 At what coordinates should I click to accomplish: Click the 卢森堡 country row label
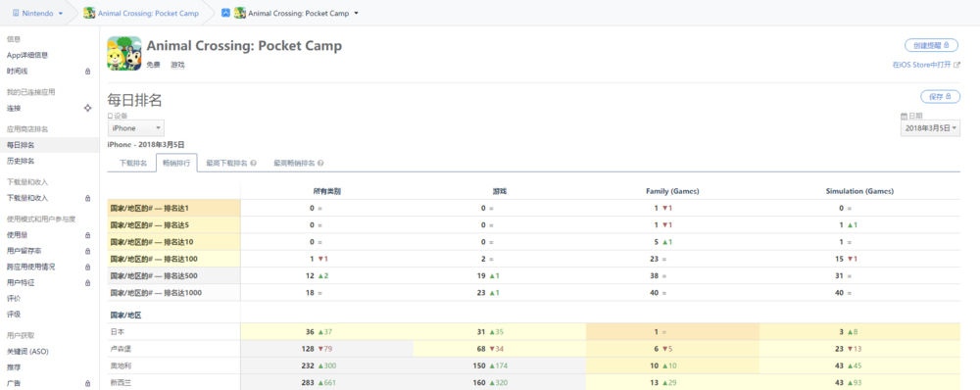click(x=122, y=349)
